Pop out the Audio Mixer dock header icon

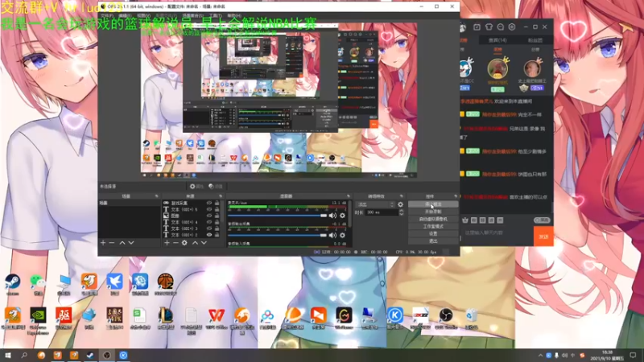point(349,196)
